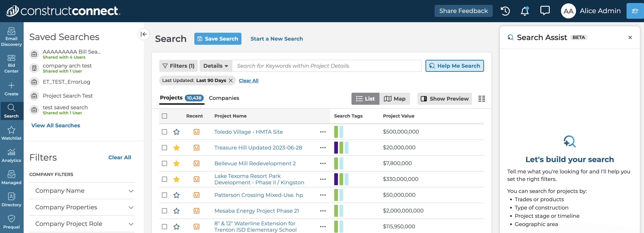Check the Treasure Hill row checkbox
This screenshot has width=644, height=233.
[x=164, y=148]
